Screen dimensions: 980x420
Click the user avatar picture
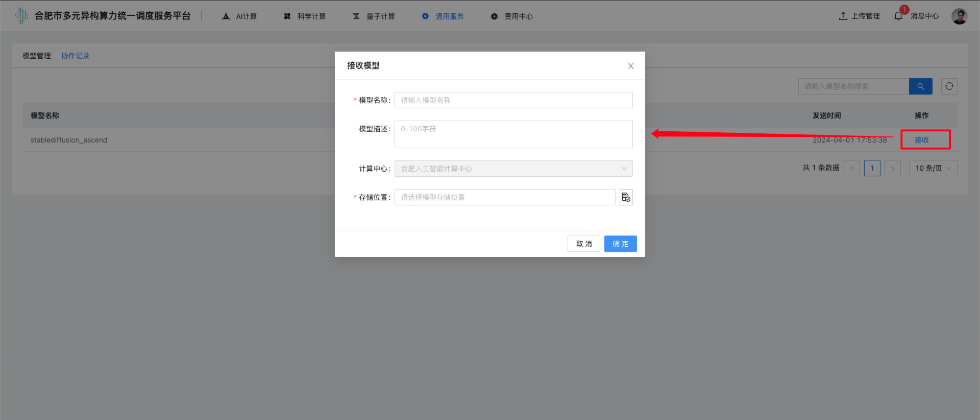tap(959, 16)
